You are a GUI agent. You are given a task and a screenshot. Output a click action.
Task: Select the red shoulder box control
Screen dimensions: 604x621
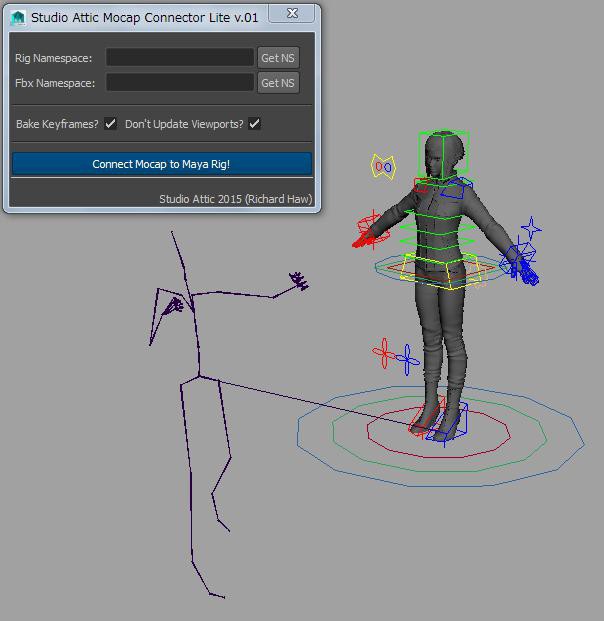pyautogui.click(x=421, y=185)
